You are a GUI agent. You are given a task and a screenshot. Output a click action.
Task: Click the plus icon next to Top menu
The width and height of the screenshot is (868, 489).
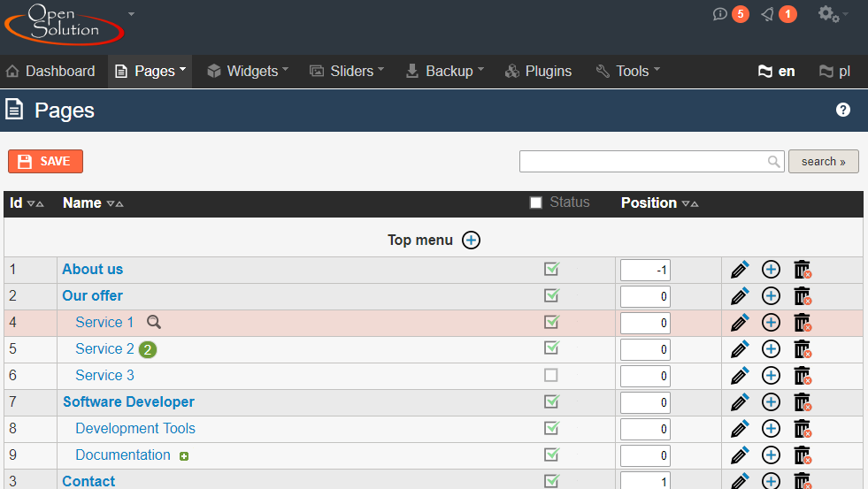pyautogui.click(x=472, y=241)
